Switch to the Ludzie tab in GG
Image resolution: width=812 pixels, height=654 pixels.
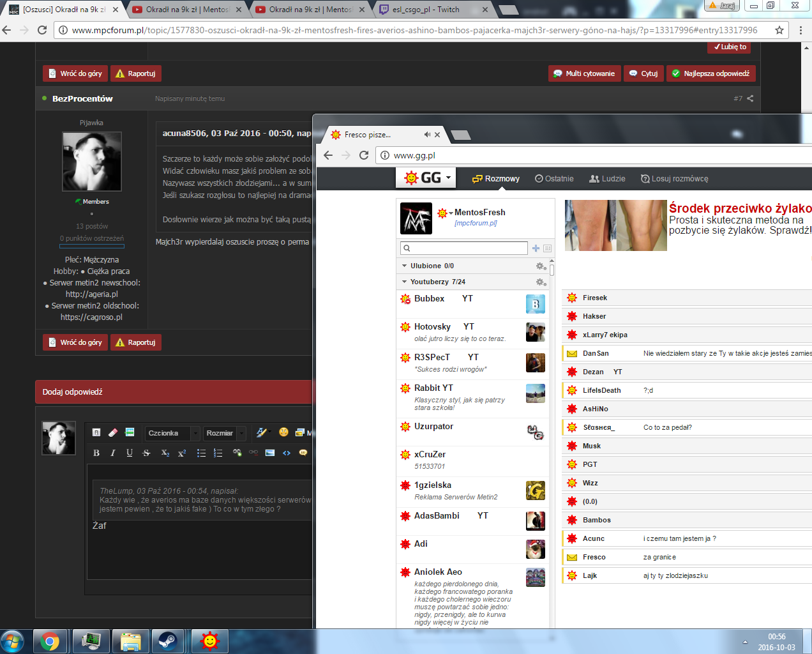click(607, 179)
